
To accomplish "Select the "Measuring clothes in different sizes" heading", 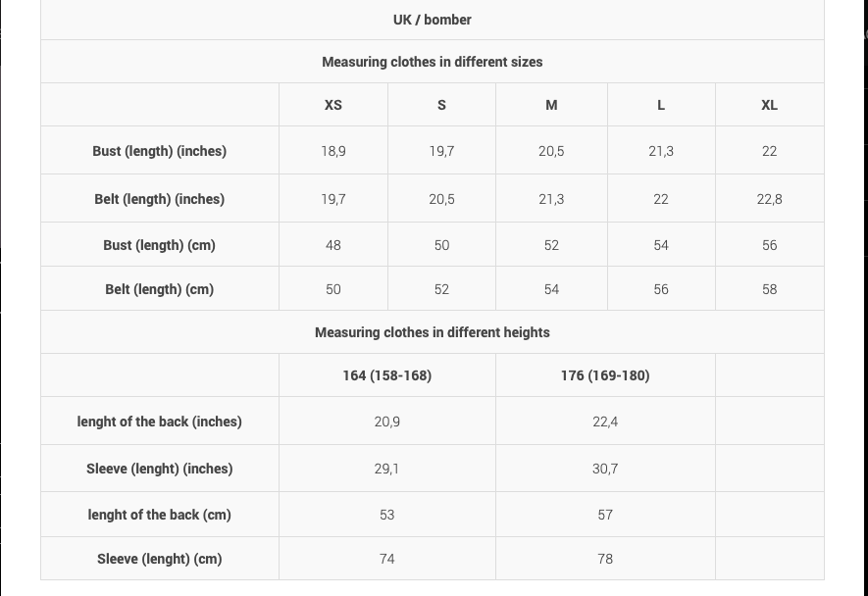I will pyautogui.click(x=432, y=62).
